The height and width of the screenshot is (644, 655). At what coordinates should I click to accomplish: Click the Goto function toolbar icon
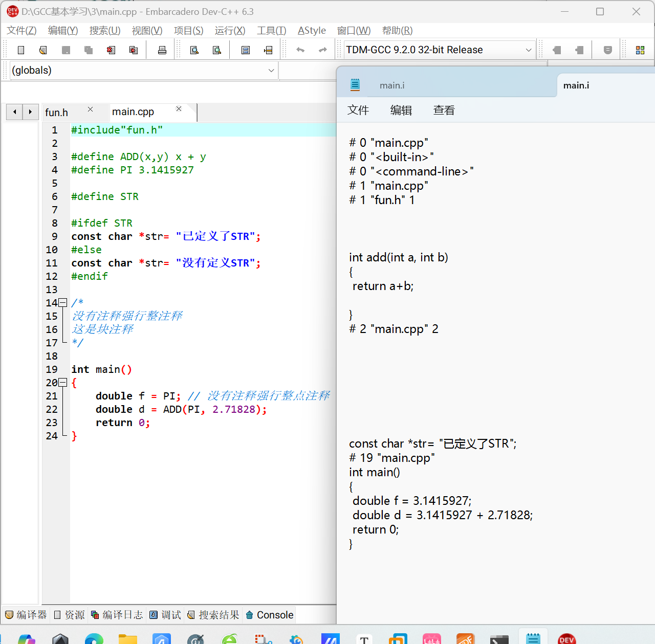246,50
